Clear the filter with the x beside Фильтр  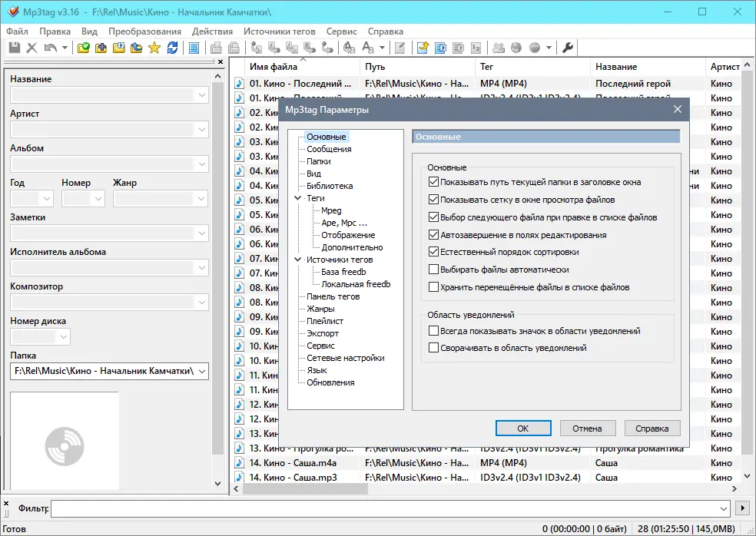6,503
